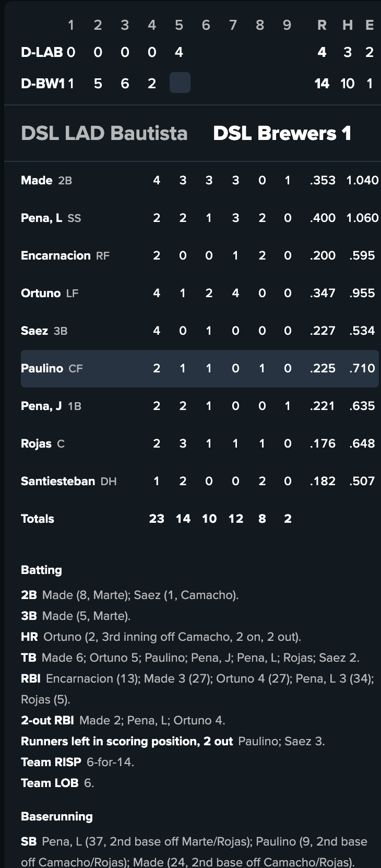Click the empty 5th inning box for D-BW1
The width and height of the screenshot is (381, 868).
[180, 83]
